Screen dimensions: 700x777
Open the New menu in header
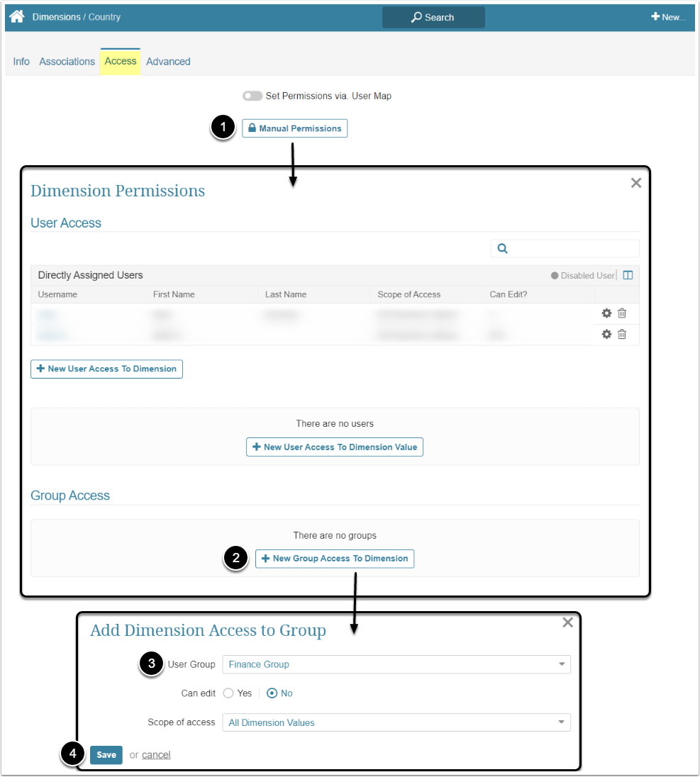click(x=668, y=17)
